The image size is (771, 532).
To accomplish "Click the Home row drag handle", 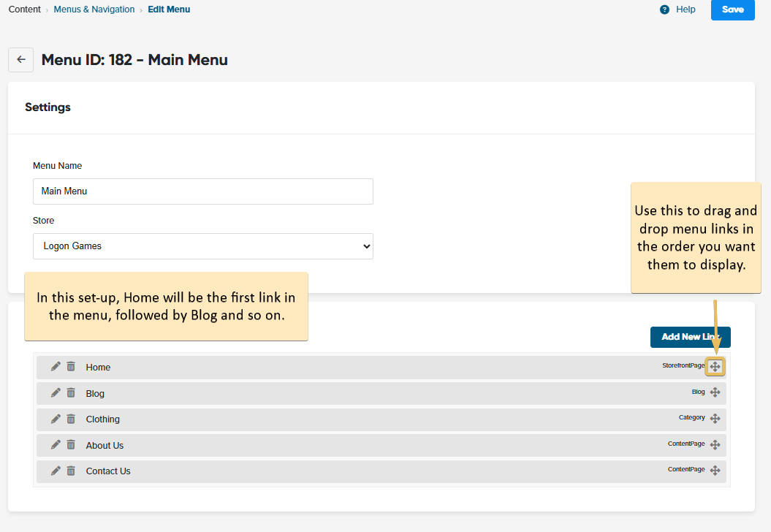I will click(x=715, y=366).
